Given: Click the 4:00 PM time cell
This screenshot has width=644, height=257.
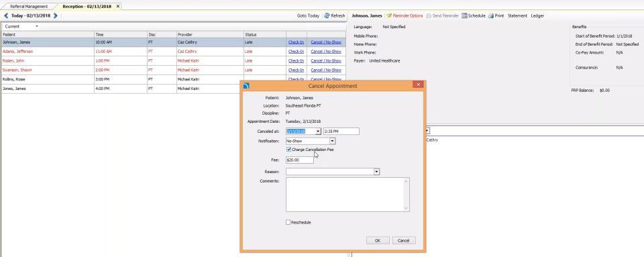Looking at the screenshot, I should 121,89.
